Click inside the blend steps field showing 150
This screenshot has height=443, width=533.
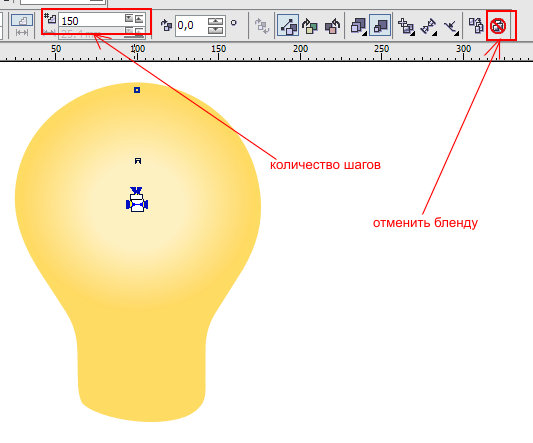(x=92, y=20)
